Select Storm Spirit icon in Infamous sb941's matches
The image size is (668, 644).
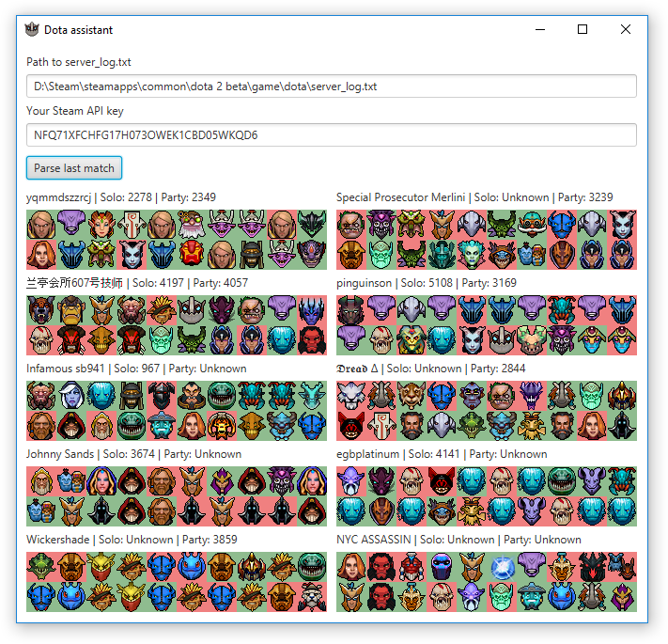coord(162,426)
